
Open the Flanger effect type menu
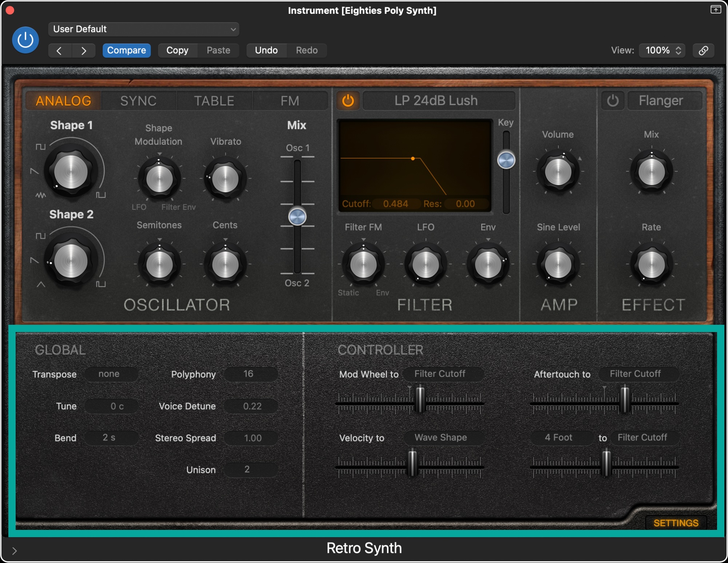[x=665, y=101]
